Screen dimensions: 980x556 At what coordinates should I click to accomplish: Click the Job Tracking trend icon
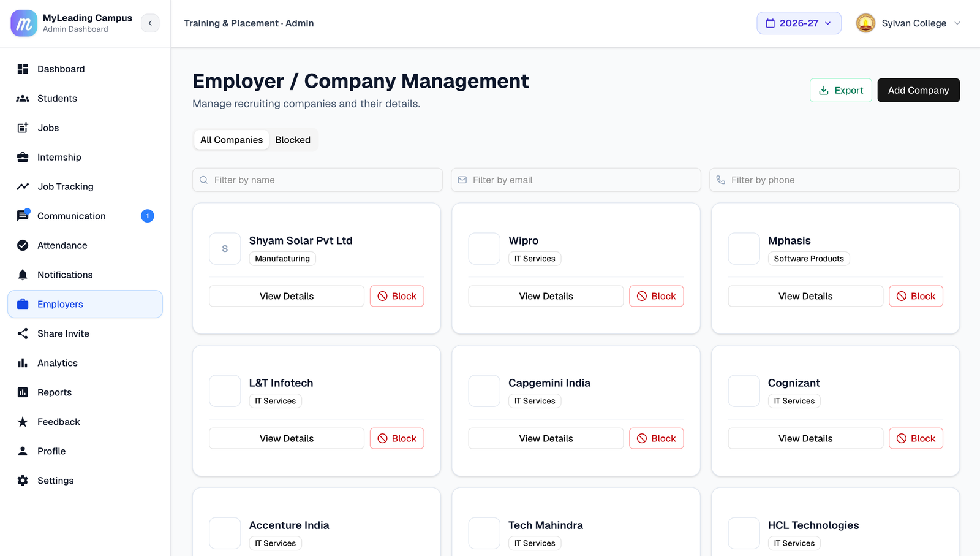click(x=23, y=186)
